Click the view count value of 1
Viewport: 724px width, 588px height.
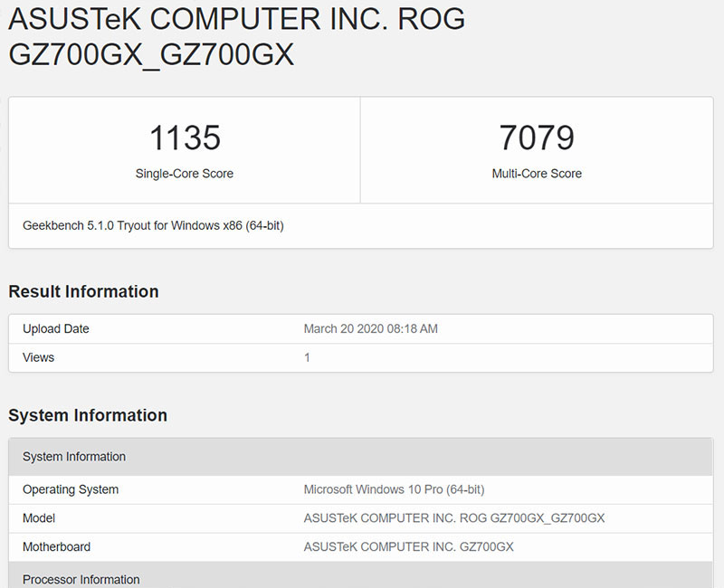point(308,357)
